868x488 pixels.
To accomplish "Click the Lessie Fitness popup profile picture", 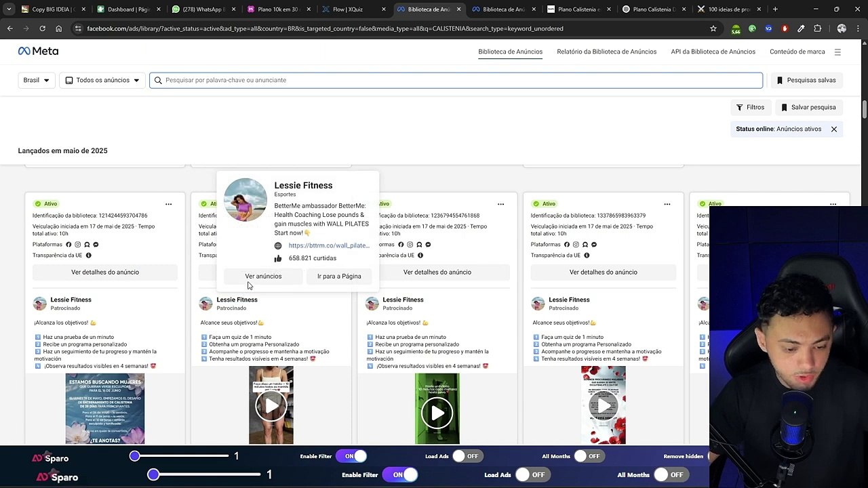I will tap(245, 200).
